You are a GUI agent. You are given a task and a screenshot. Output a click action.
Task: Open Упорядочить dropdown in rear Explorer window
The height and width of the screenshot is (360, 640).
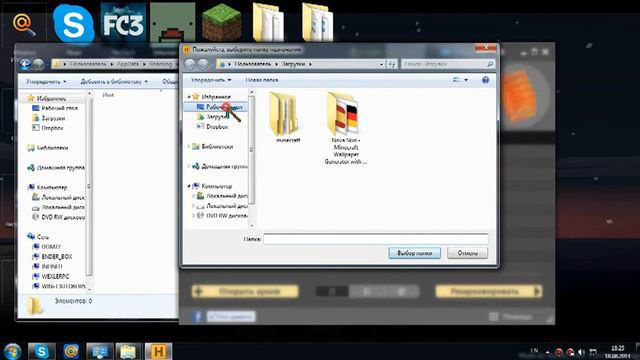pyautogui.click(x=46, y=82)
